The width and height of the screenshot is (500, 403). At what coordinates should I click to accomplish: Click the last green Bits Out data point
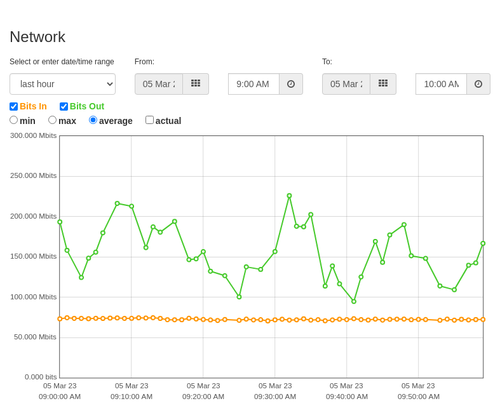point(483,243)
